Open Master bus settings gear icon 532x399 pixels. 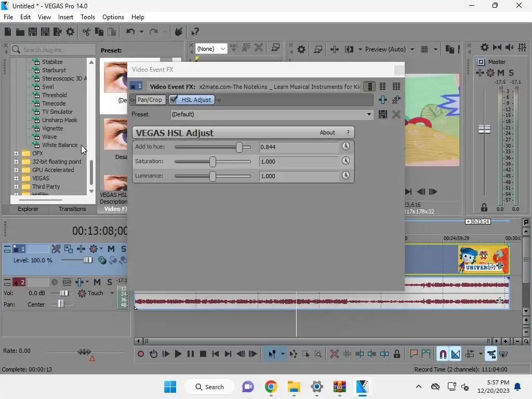(x=485, y=47)
